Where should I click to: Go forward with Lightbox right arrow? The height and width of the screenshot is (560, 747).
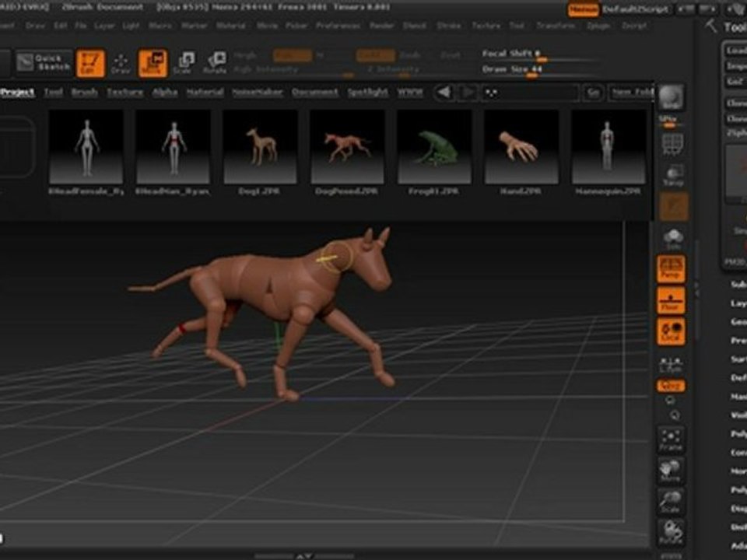(x=468, y=93)
